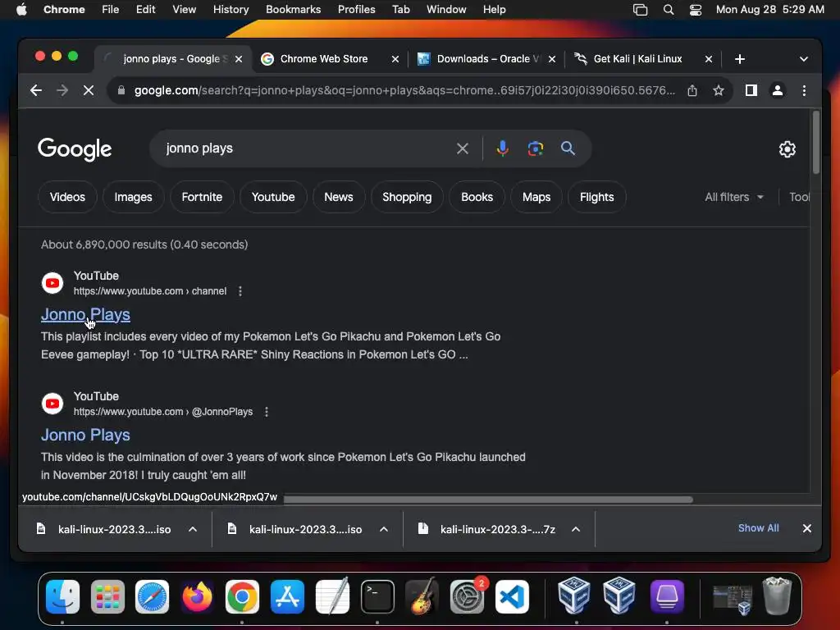Open the Profiles menu
840x630 pixels.
(x=356, y=10)
